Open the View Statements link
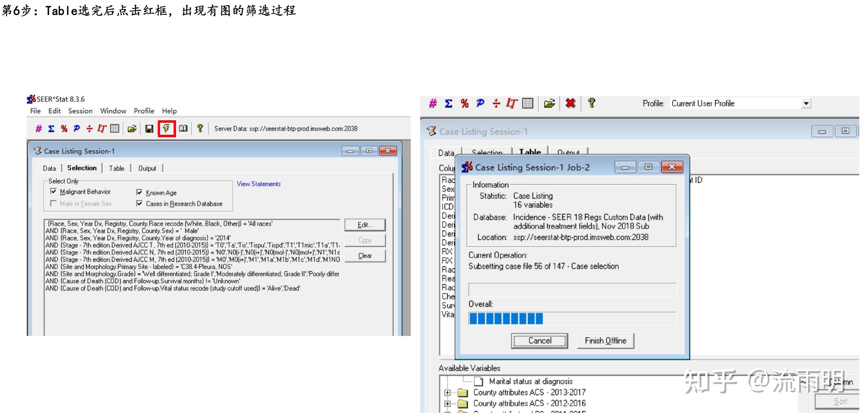 point(259,184)
